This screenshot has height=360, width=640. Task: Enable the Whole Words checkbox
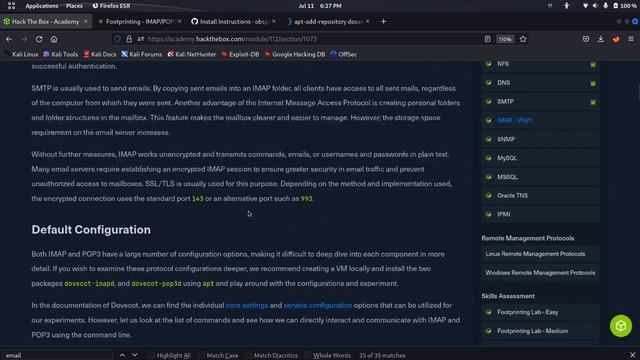pyautogui.click(x=307, y=356)
